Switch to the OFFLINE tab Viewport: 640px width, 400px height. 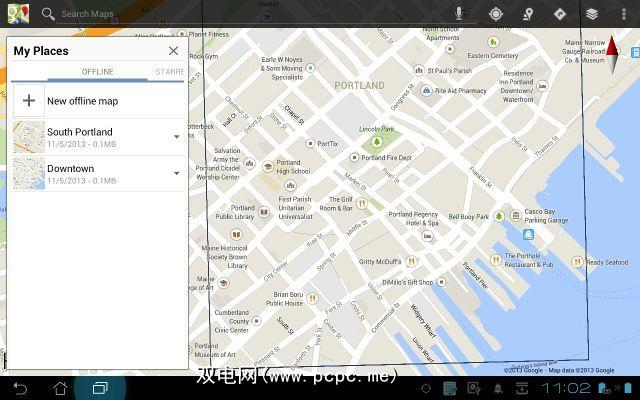click(97, 72)
